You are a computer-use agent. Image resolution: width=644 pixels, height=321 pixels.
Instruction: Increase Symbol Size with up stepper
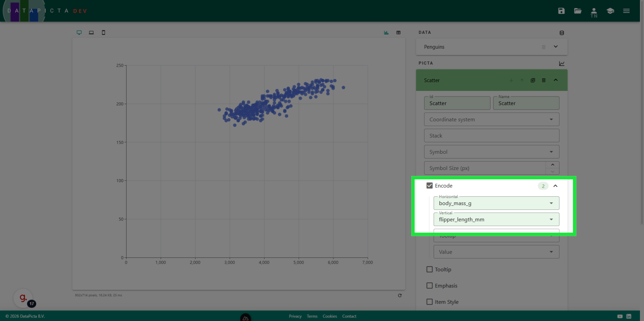552,165
